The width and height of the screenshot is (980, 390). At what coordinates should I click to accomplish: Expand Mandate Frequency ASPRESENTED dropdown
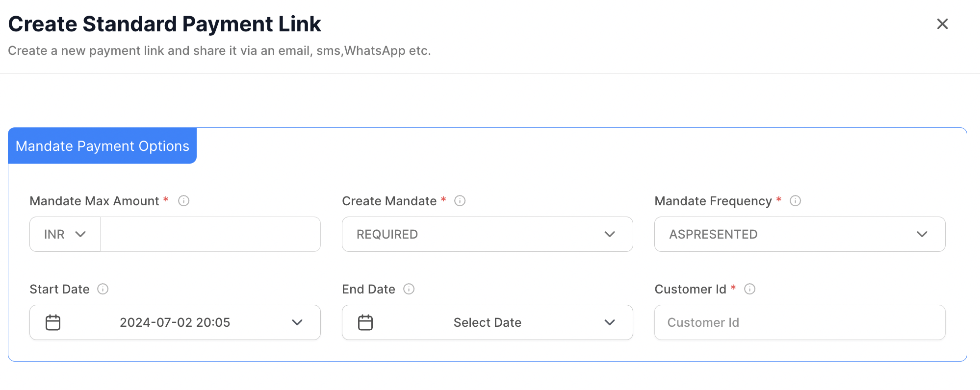coord(922,234)
